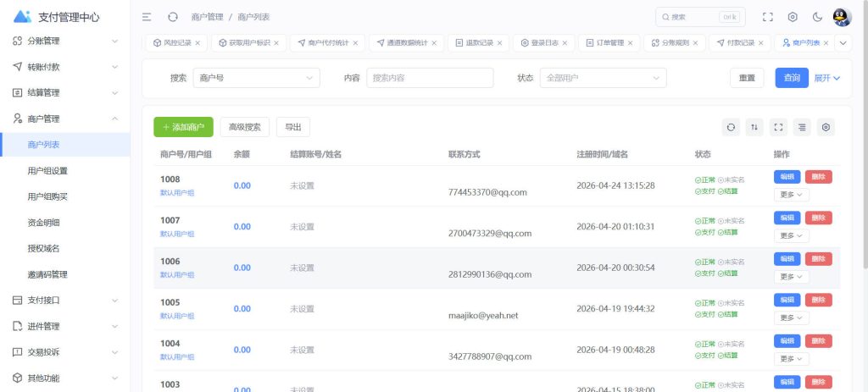Click the blue 查询 button
The image size is (868, 392).
[x=792, y=78]
